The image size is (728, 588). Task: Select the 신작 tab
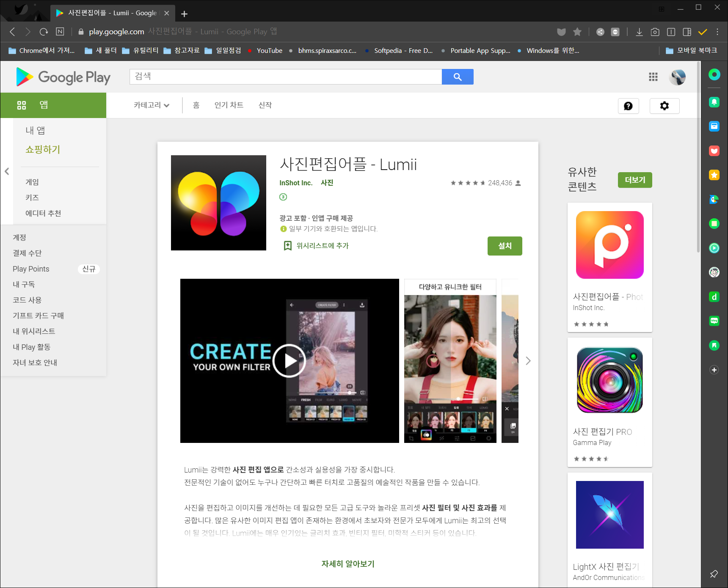pos(265,105)
